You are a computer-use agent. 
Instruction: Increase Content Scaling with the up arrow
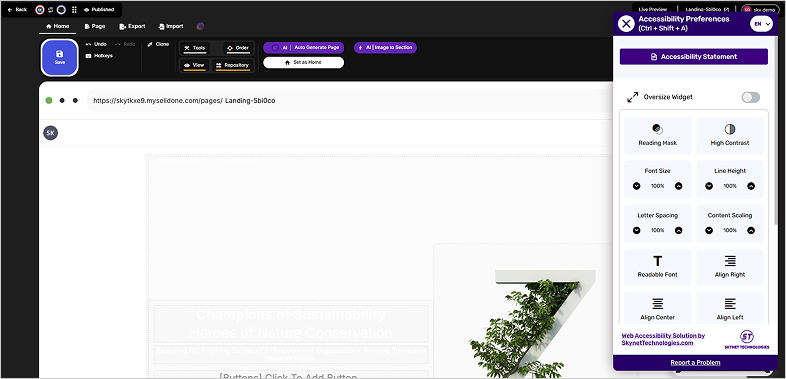pos(751,231)
